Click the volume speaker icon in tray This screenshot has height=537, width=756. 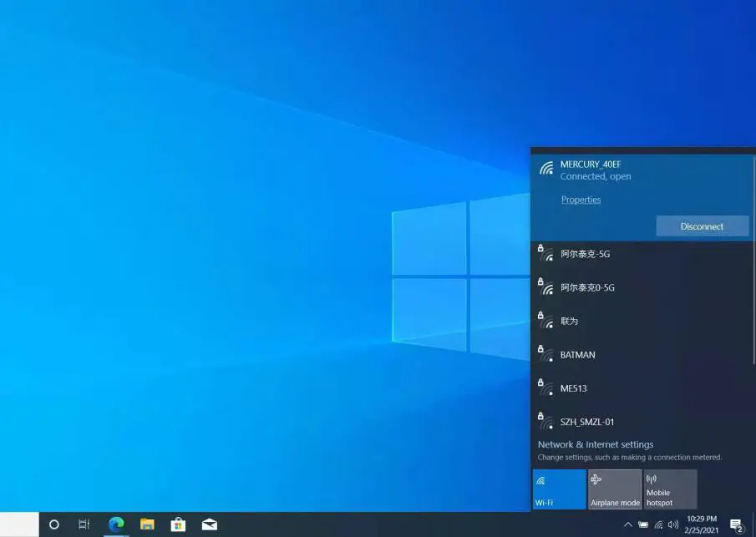tap(673, 524)
